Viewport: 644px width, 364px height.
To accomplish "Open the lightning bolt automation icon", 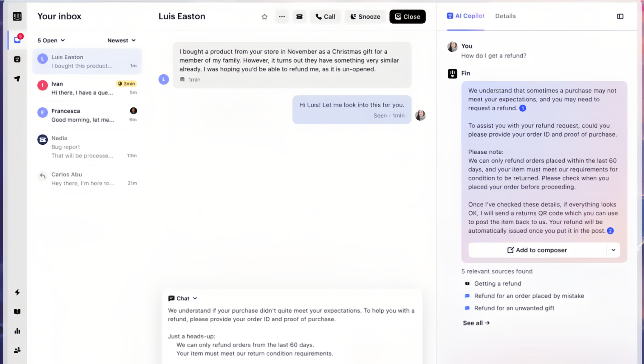I will coord(17,292).
